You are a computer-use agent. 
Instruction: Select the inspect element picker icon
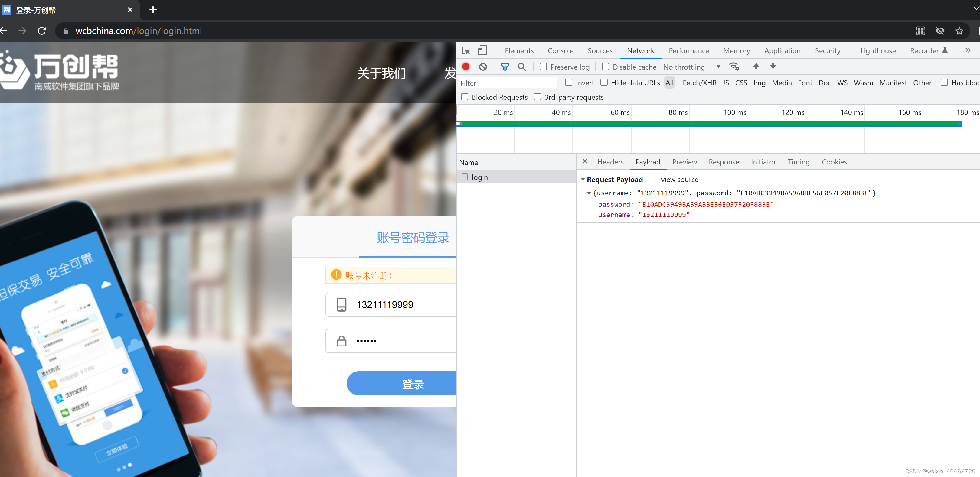click(x=466, y=50)
